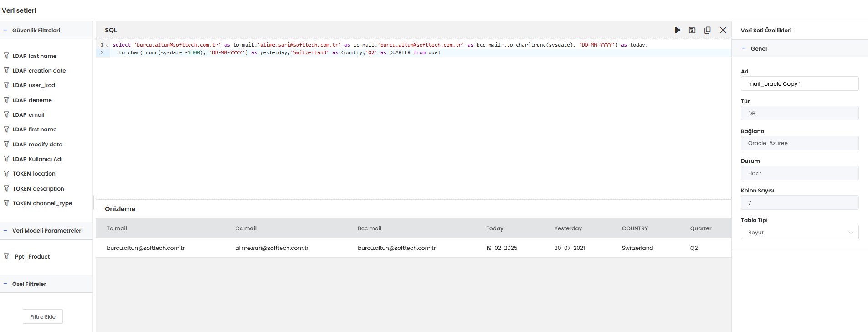Click the funnel icon beside Ppt_Product
Viewport: 868px width, 332px height.
coord(6,256)
